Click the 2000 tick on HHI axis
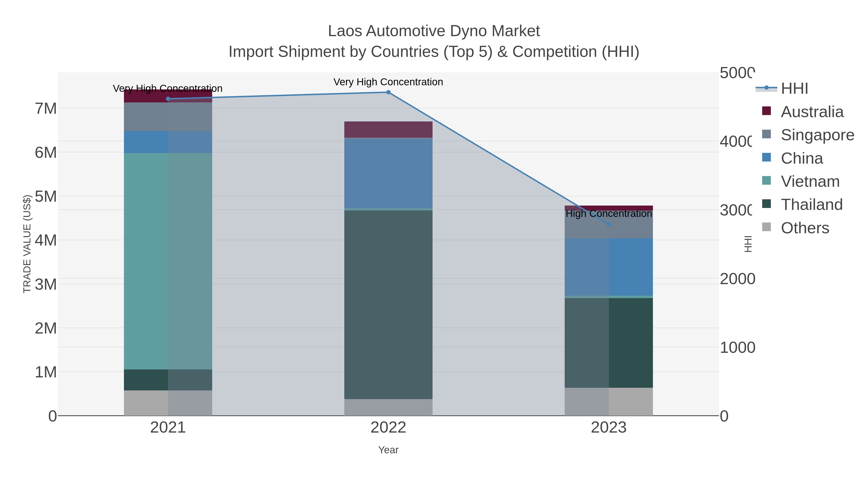The image size is (868, 488). point(737,279)
